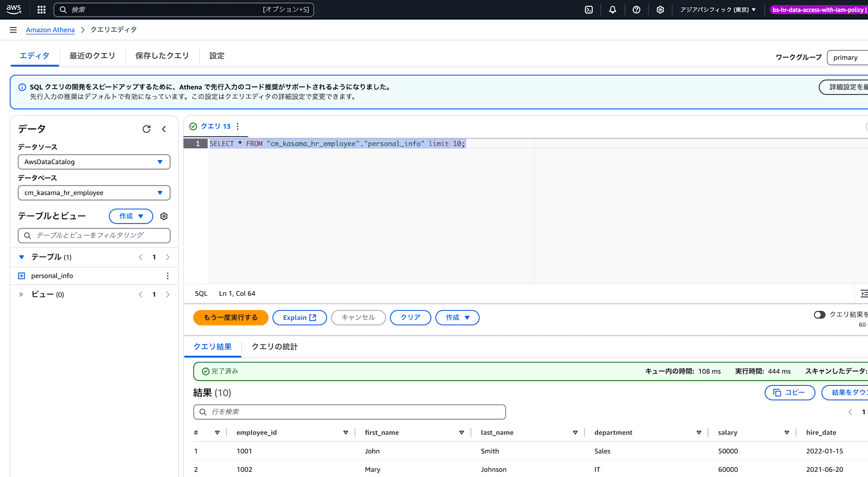Expand personal_info table columns
The image size is (868, 477).
22,276
